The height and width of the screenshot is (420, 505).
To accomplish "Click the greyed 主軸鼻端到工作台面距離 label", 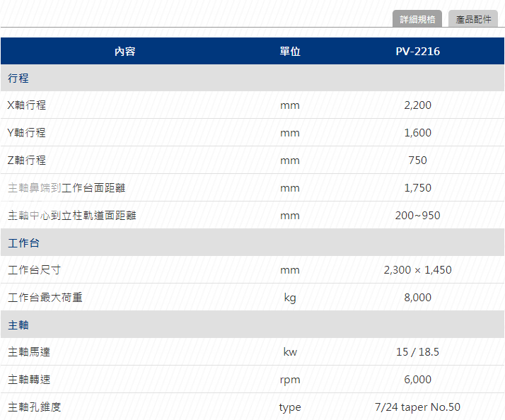I will click(67, 188).
